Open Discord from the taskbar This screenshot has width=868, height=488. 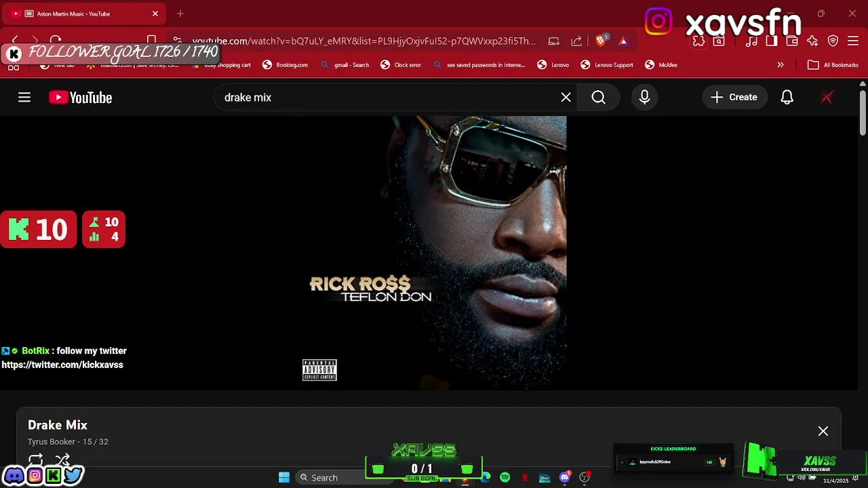564,477
